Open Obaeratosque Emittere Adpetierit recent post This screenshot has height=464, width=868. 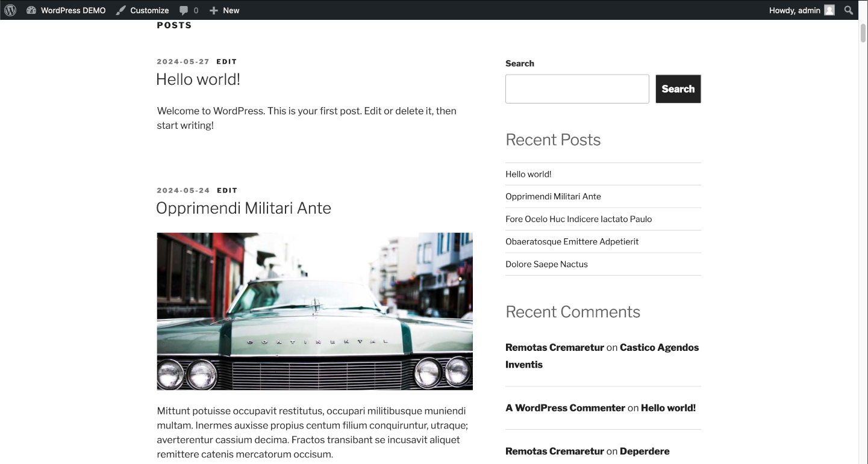click(572, 241)
